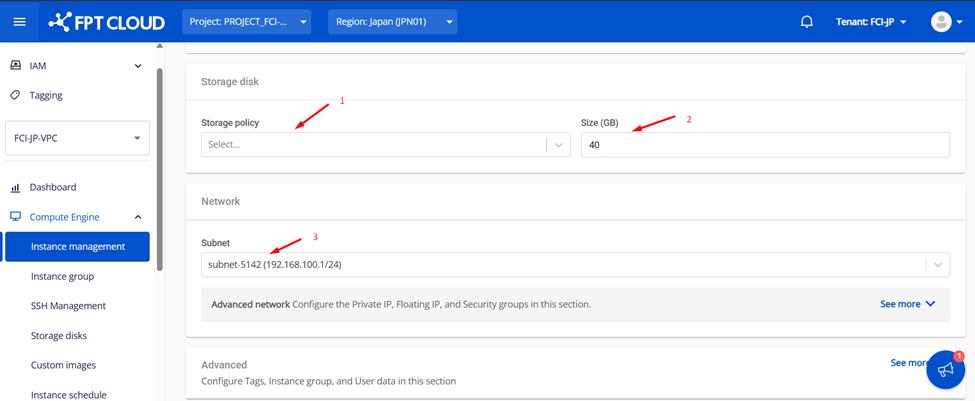Select Instance management in sidebar
The width and height of the screenshot is (975, 401).
pyautogui.click(x=78, y=247)
